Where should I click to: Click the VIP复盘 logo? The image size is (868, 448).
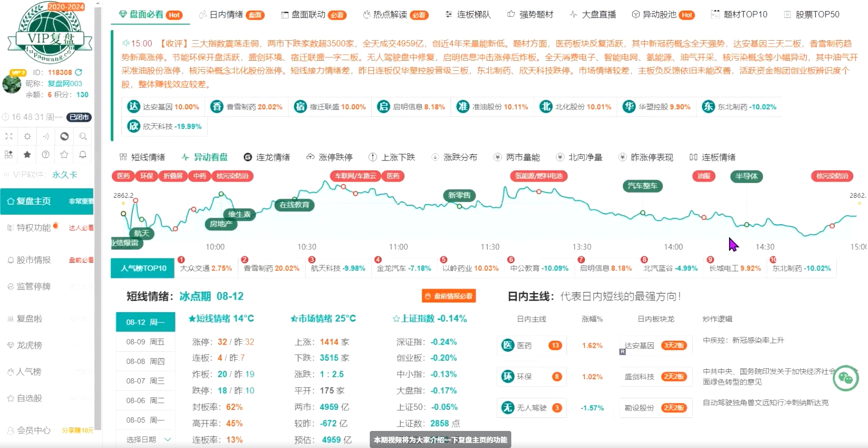[50, 33]
